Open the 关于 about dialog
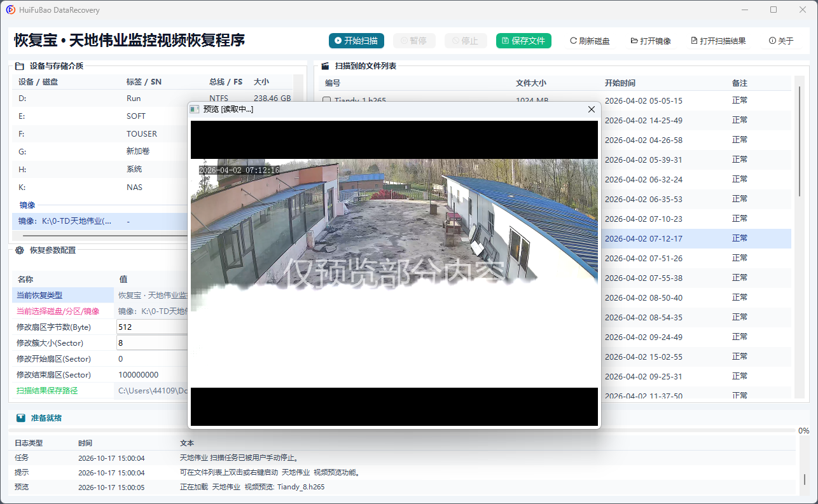The image size is (818, 504). (781, 41)
